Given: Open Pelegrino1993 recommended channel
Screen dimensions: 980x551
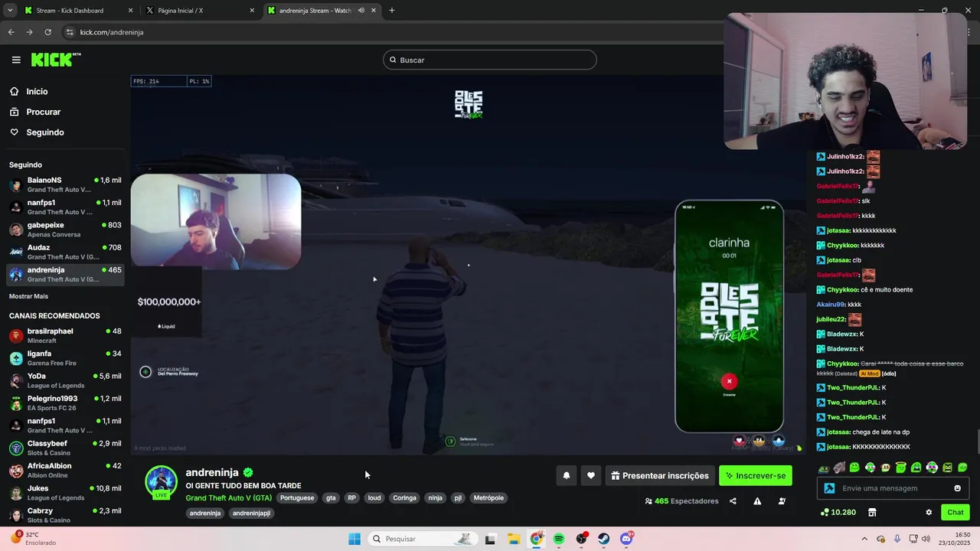Looking at the screenshot, I should [65, 403].
